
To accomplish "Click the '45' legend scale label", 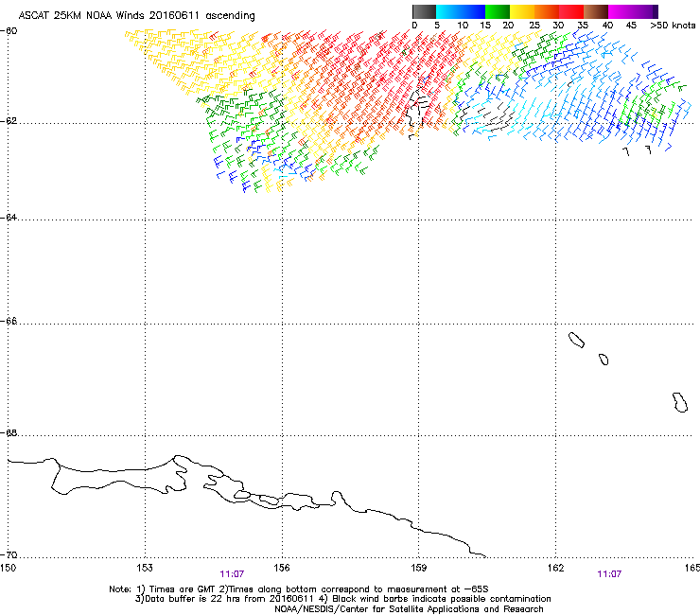I will coord(631,26).
